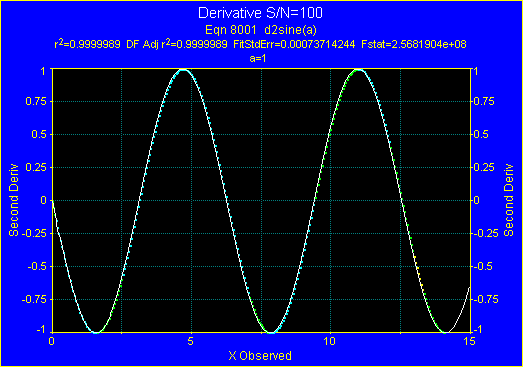Image resolution: width=523 pixels, height=367 pixels.
Task: Pick the right Y-axis tick label '0.5'
Action: pos(481,134)
